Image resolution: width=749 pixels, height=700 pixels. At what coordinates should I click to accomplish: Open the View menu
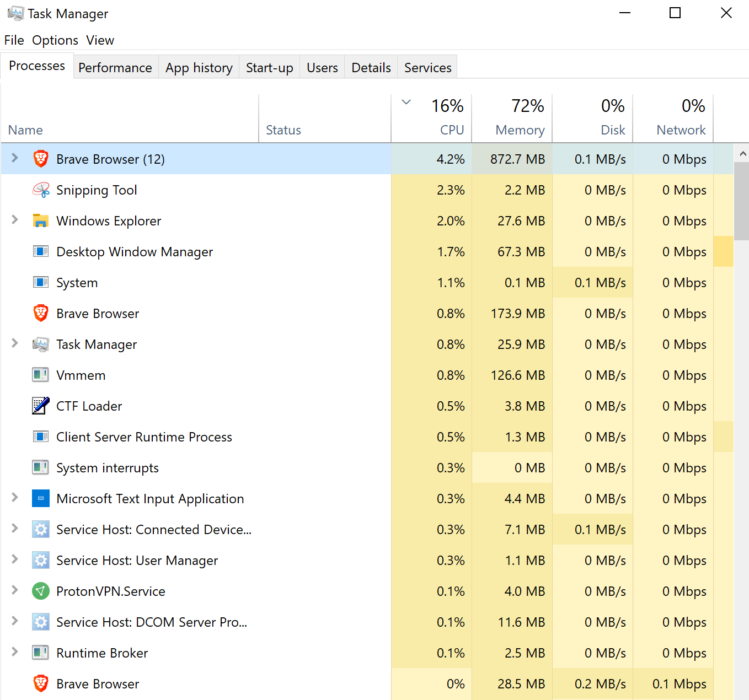tap(100, 40)
